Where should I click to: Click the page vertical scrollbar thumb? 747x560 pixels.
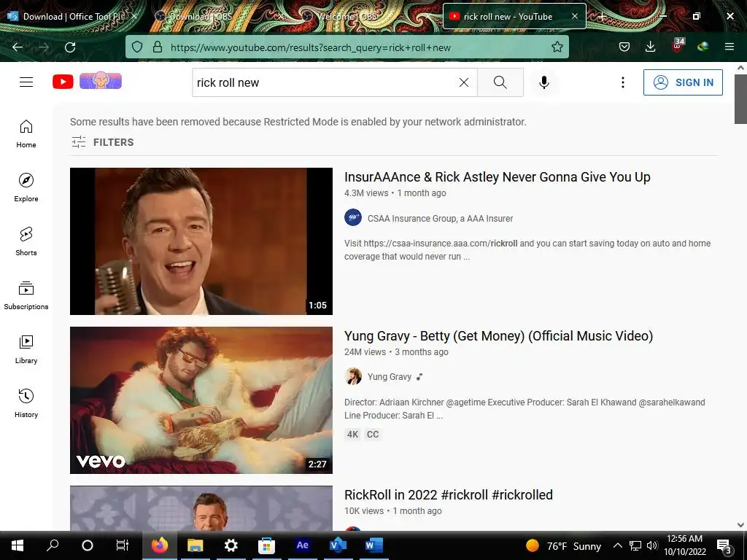[740, 98]
